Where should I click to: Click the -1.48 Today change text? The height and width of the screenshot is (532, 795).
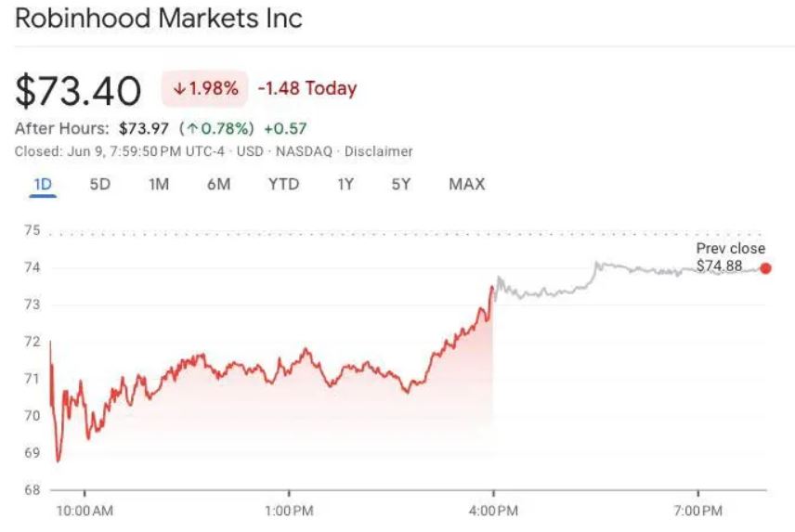click(x=307, y=89)
